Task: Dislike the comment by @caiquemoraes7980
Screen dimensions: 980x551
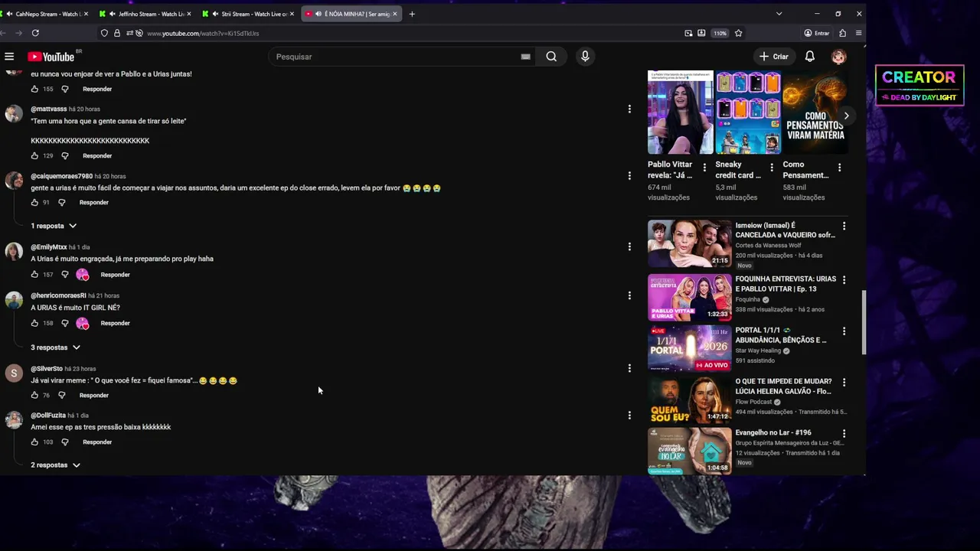Action: coord(62,203)
